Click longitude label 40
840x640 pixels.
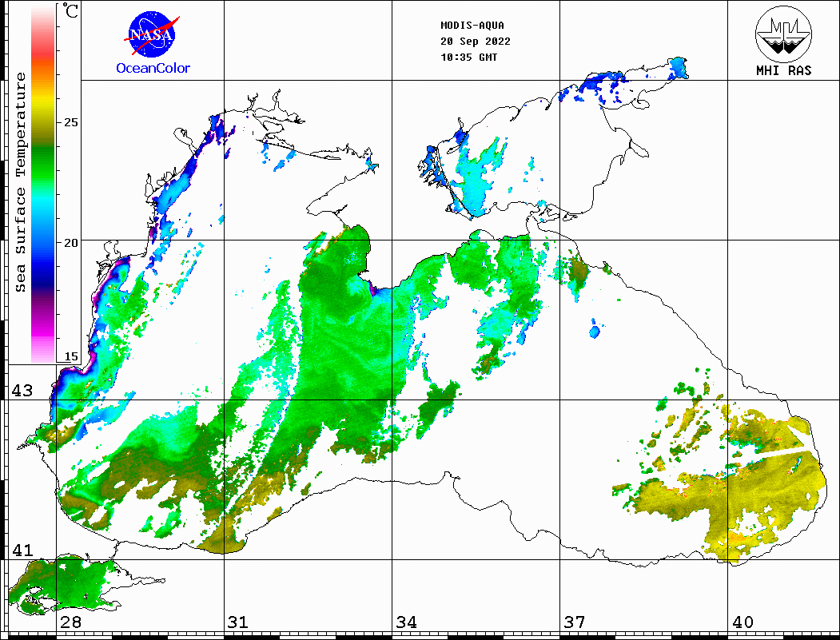[742, 622]
